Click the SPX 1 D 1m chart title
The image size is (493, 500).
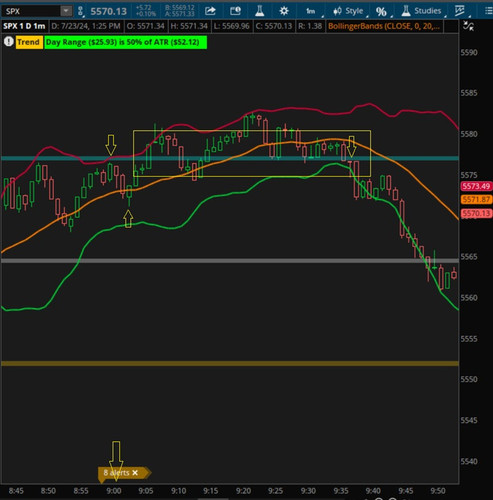(24, 26)
